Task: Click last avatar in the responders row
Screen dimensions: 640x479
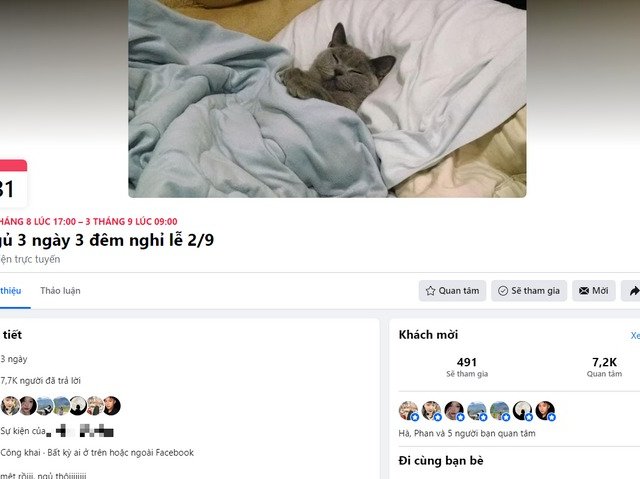Action: [x=111, y=406]
